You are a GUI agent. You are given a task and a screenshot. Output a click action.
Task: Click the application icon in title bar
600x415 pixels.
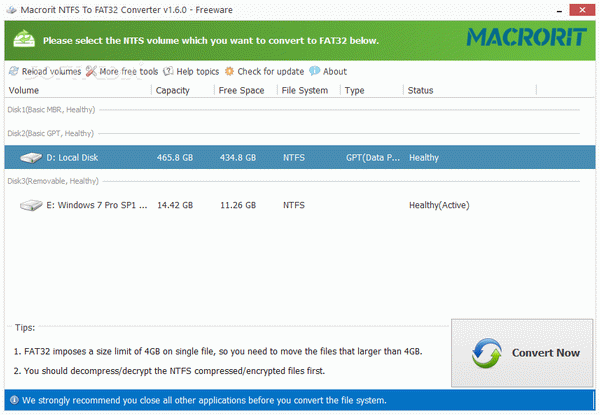11,10
